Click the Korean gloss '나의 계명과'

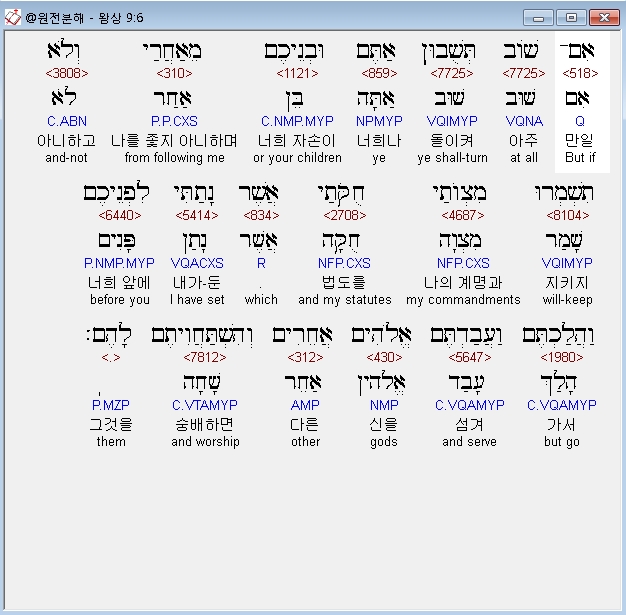[x=463, y=282]
